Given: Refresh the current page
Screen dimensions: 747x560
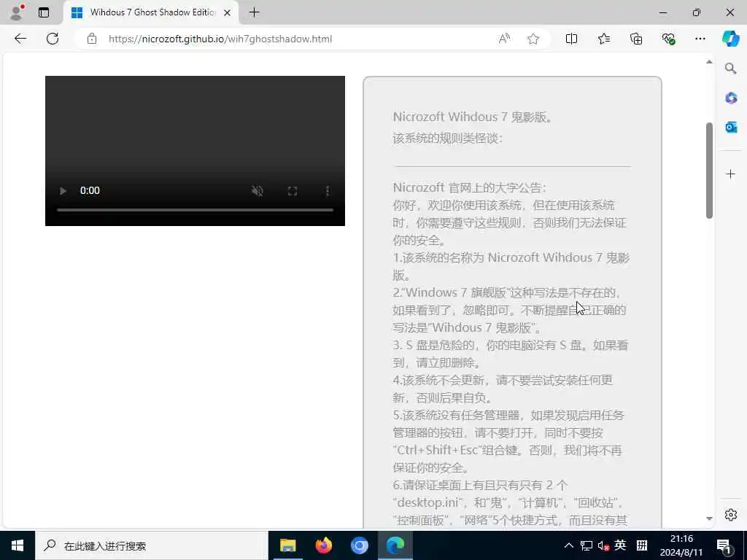Looking at the screenshot, I should 53,39.
